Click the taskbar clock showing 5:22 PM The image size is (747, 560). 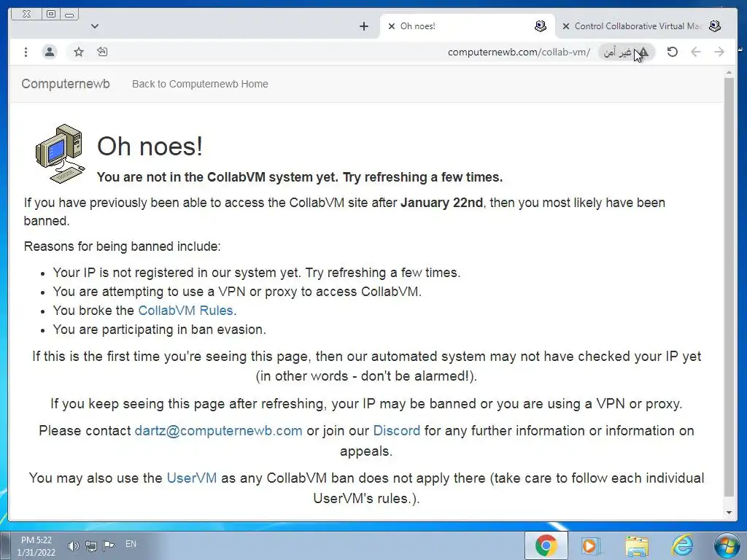click(x=36, y=546)
